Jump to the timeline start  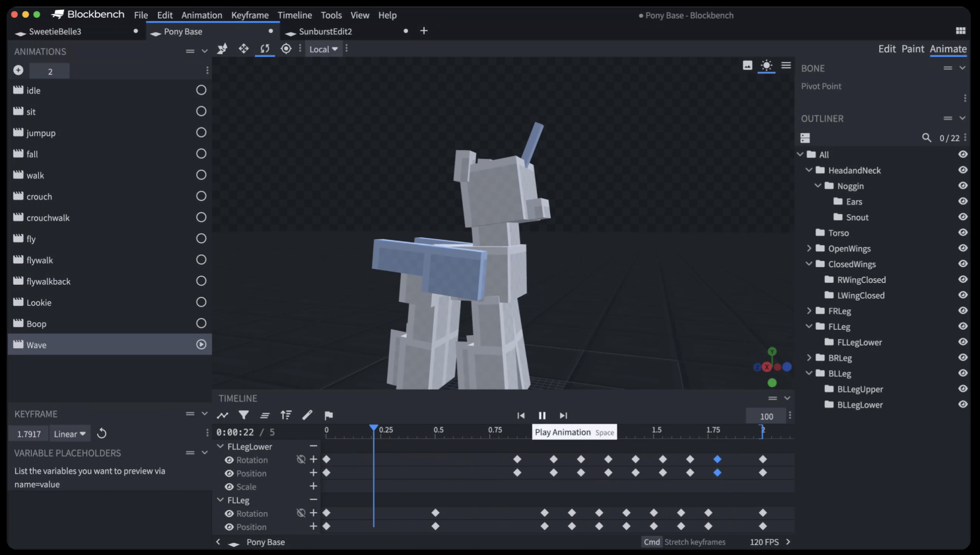(521, 415)
